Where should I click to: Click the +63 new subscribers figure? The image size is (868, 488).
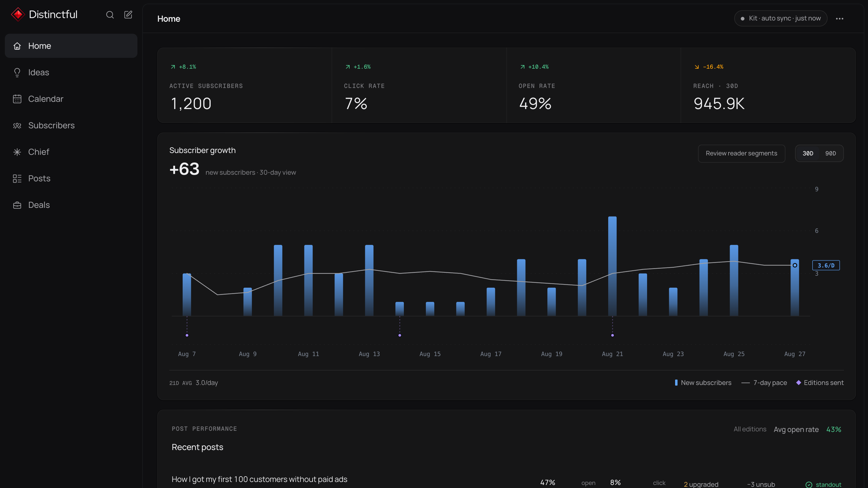(184, 169)
